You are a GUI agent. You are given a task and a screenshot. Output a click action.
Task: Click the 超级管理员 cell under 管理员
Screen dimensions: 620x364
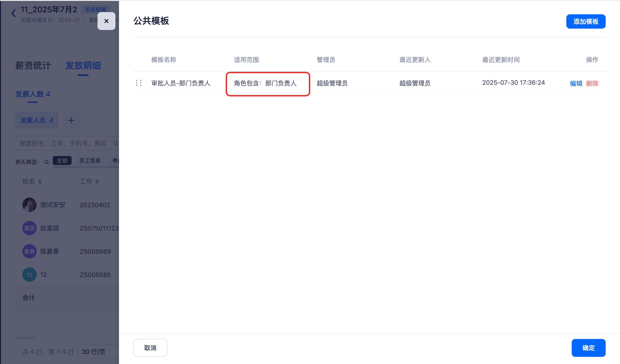332,83
